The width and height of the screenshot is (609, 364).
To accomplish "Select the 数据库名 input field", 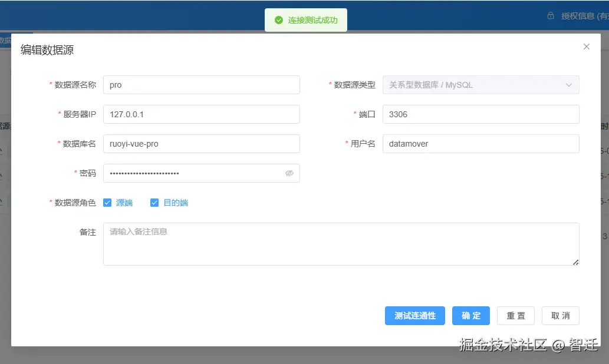I will click(202, 144).
